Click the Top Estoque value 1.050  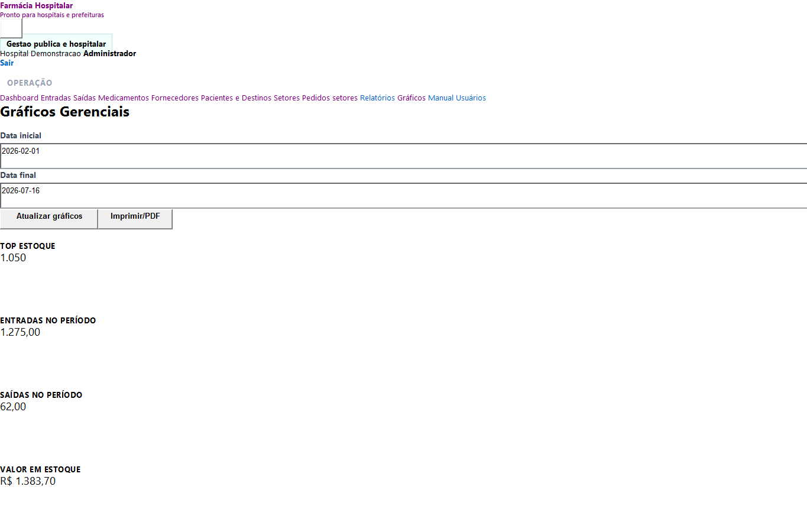(13, 258)
